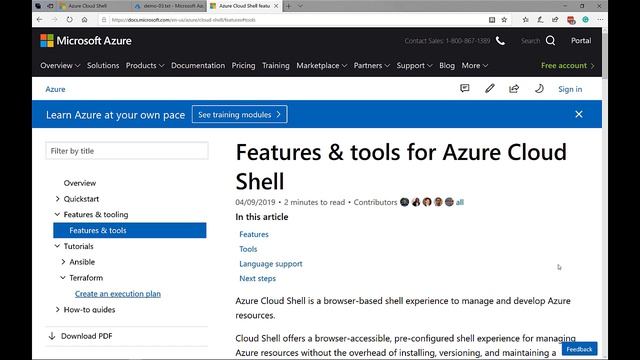Click the Search magnifier icon
The image size is (640, 360).
point(550,40)
